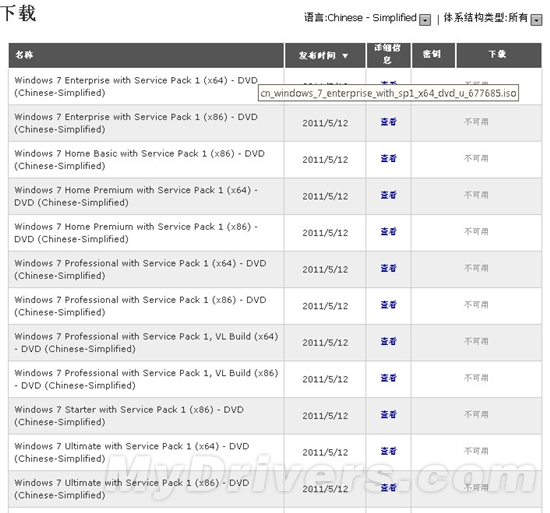Click 不可用 in Professional VL Build (x64) row

pyautogui.click(x=476, y=341)
